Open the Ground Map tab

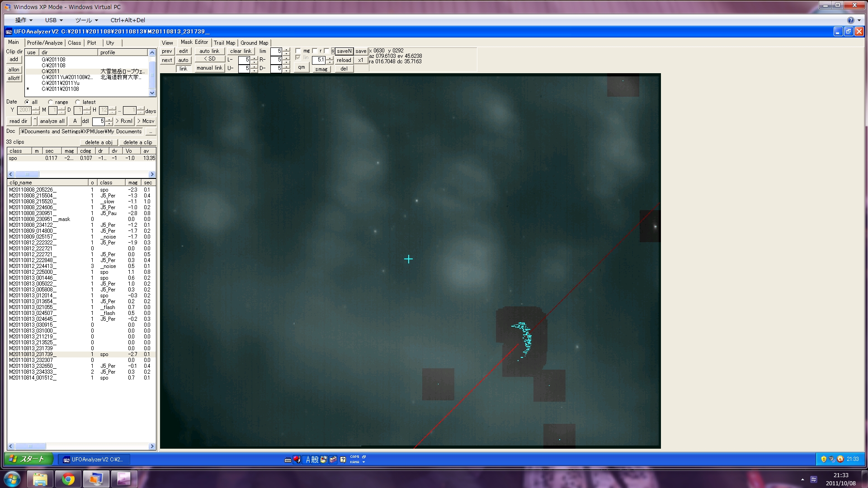coord(255,43)
